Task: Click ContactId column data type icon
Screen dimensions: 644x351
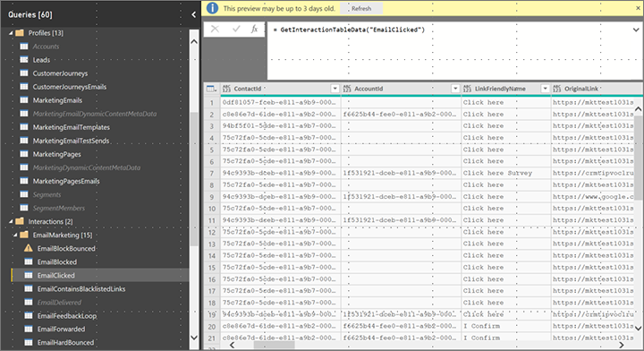Action: coord(226,89)
